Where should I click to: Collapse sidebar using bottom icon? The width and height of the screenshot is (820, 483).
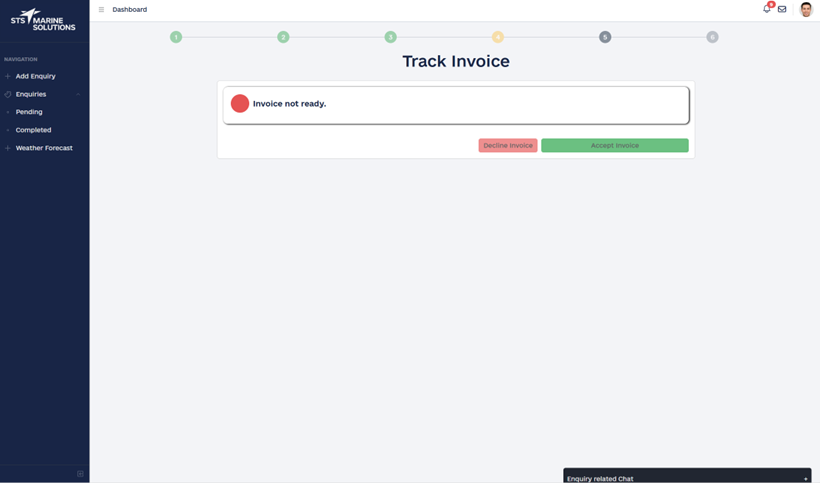pos(80,474)
